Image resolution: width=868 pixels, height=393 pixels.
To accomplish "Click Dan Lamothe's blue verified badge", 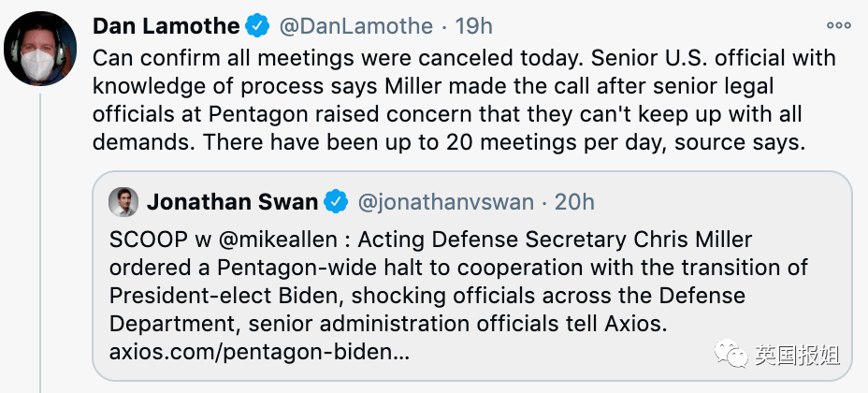I will tap(257, 26).
